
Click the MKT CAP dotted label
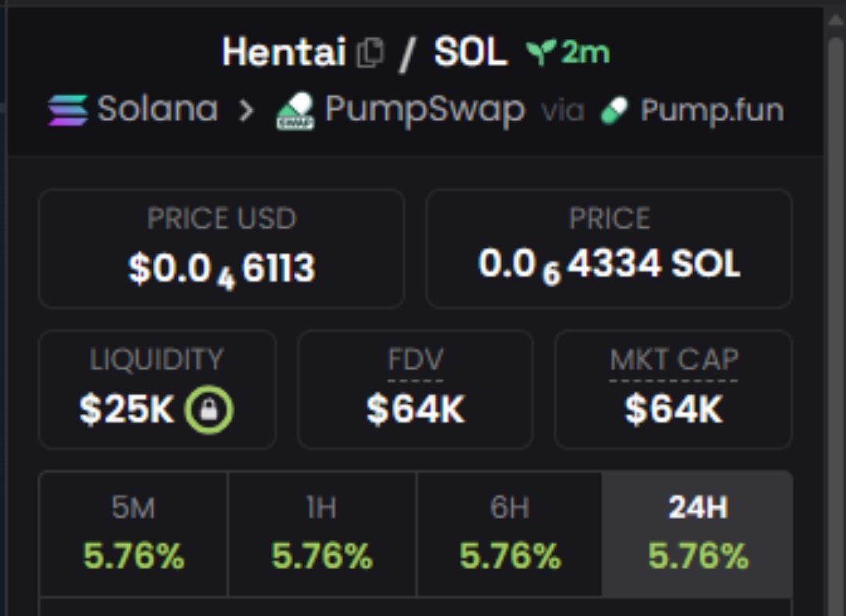click(x=674, y=359)
